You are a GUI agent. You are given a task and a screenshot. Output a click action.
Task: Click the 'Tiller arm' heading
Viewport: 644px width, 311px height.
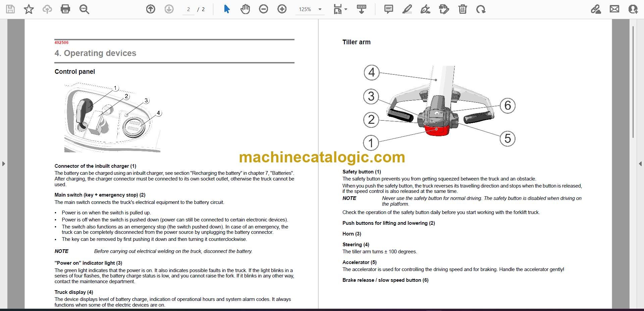(x=357, y=42)
